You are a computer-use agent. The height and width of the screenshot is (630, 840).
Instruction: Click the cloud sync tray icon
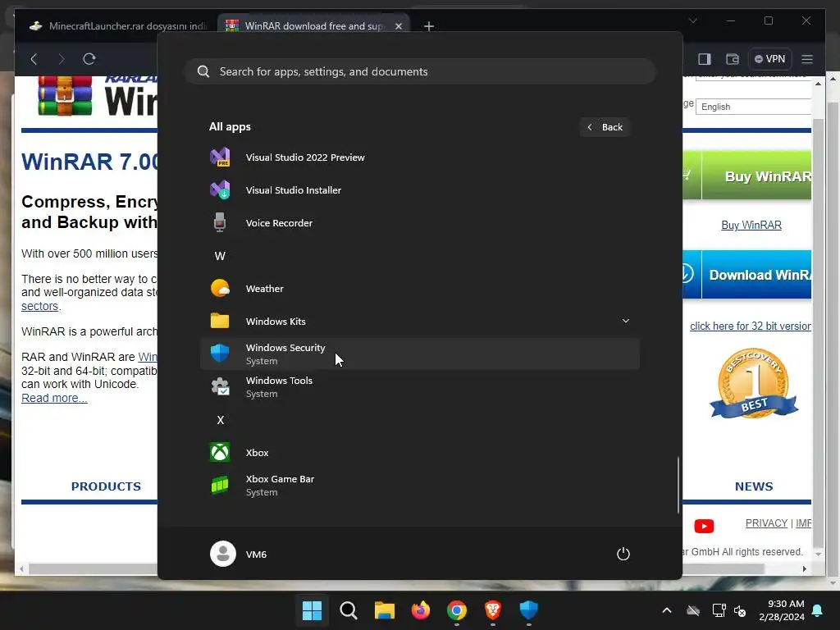click(693, 610)
